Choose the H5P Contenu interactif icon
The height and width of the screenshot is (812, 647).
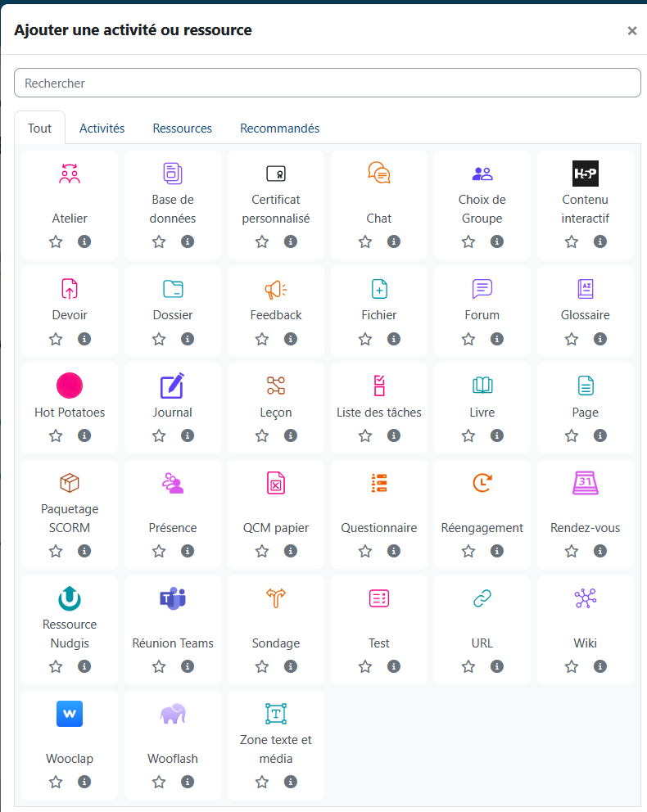[x=585, y=174]
